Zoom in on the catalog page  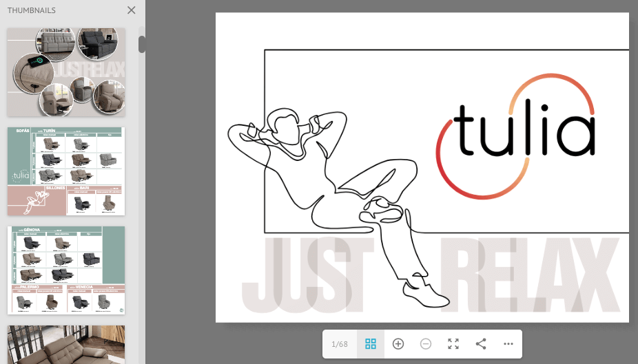[398, 344]
